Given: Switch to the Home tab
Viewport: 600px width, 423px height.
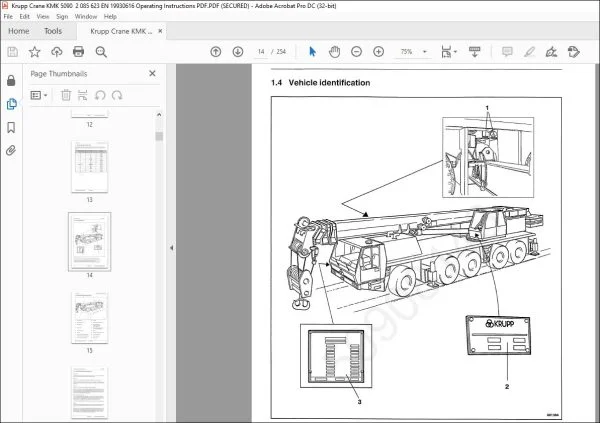Looking at the screenshot, I should point(19,31).
